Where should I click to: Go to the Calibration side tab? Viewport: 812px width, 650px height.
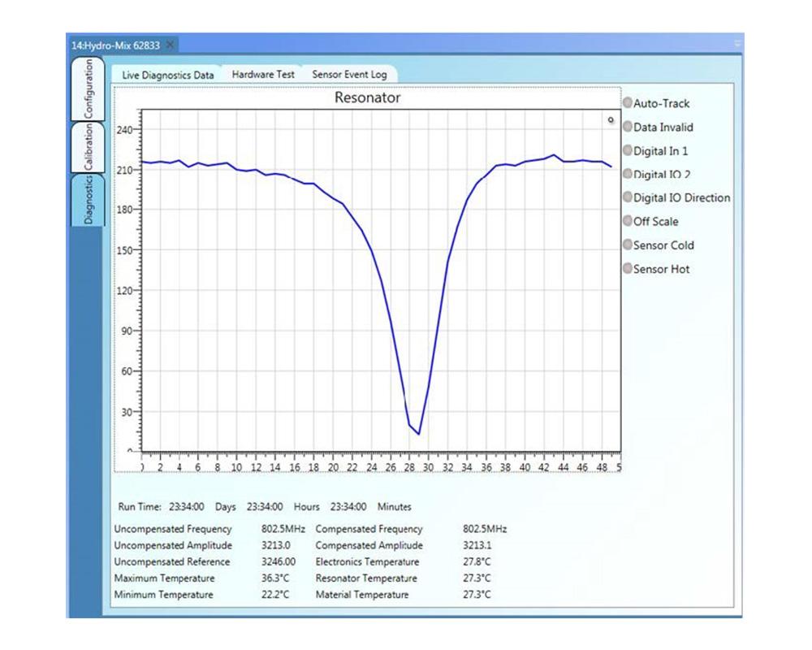(x=88, y=147)
